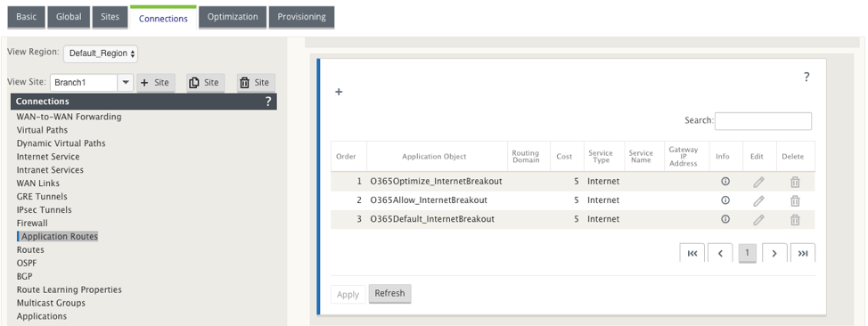Viewport: 868px width, 326px height.
Task: Click the delete Site button
Action: (x=257, y=83)
